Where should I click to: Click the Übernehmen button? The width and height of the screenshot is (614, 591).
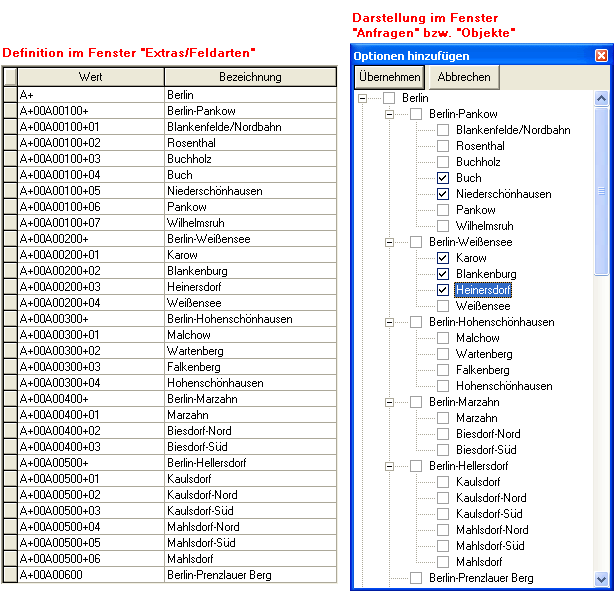tap(389, 77)
